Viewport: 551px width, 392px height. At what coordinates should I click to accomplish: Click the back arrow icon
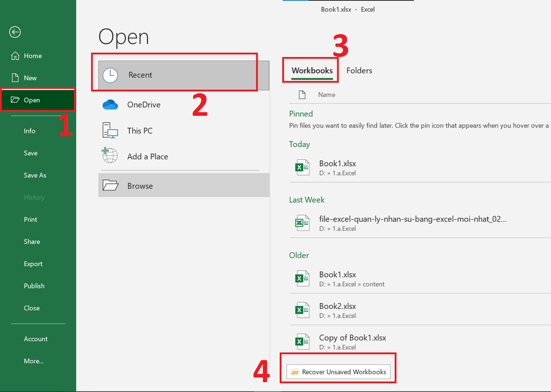(15, 32)
